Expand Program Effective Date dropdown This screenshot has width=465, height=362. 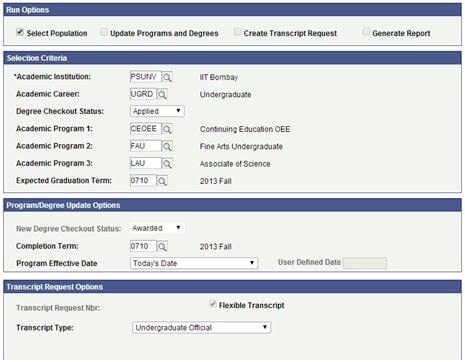(194, 263)
